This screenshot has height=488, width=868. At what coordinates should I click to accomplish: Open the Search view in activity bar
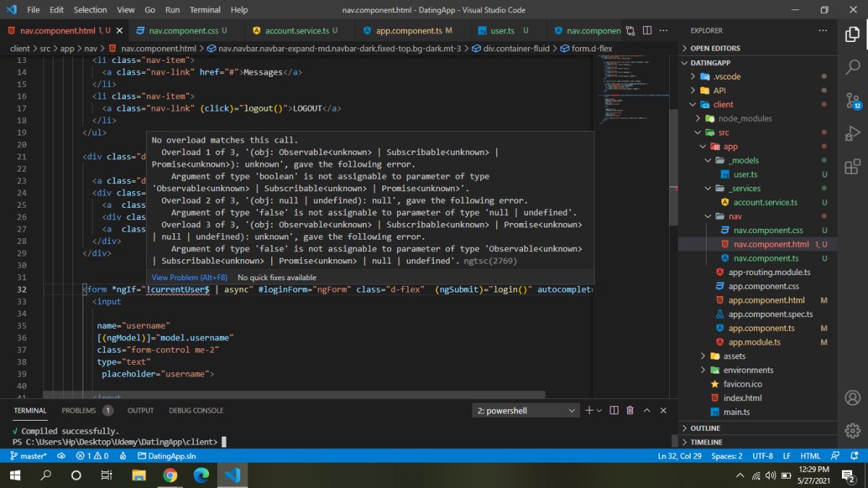point(852,67)
